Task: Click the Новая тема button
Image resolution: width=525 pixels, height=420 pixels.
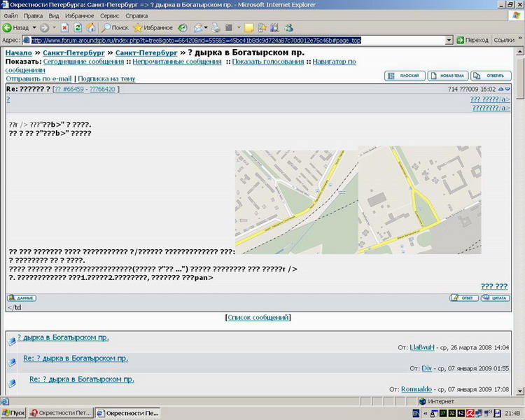Action: click(447, 76)
